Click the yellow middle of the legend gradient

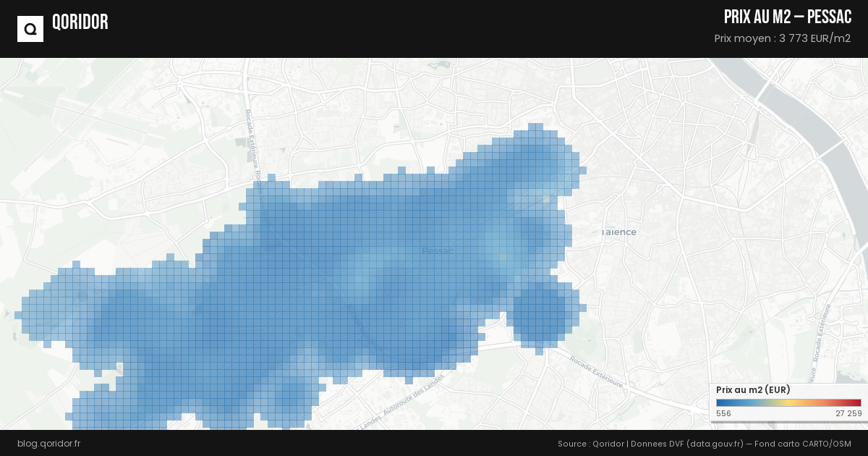788,403
